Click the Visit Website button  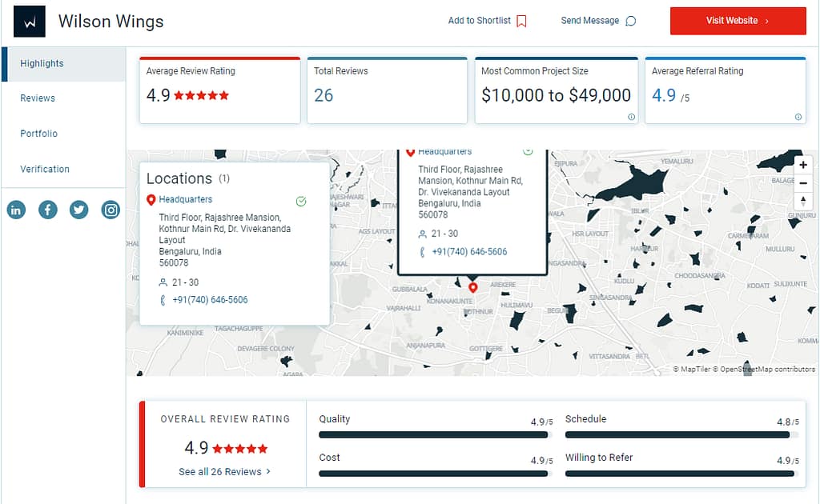point(738,21)
